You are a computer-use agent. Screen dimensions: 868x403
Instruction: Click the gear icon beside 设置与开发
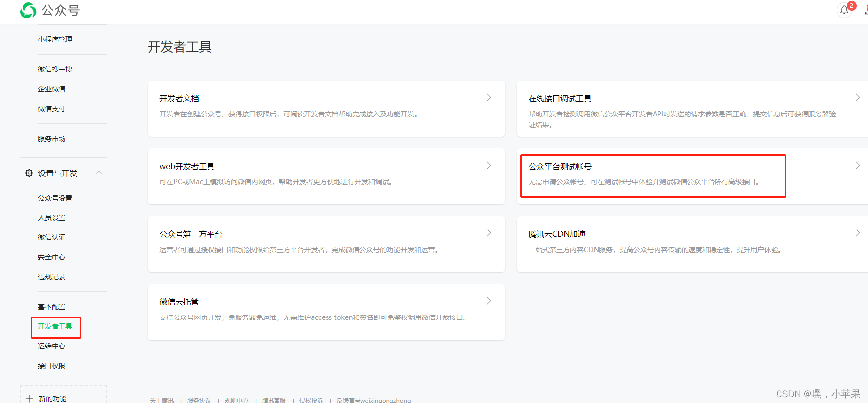[29, 173]
